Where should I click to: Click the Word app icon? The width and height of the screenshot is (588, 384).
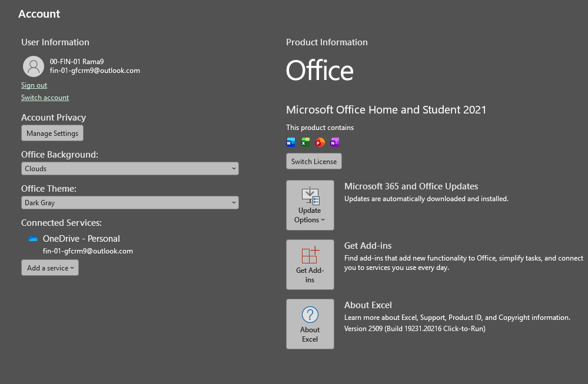click(x=290, y=142)
